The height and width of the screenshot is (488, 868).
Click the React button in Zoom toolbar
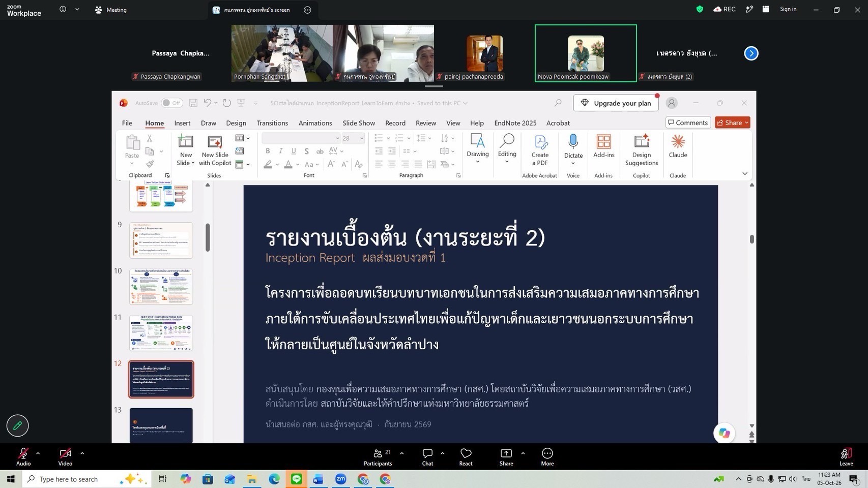pyautogui.click(x=466, y=456)
